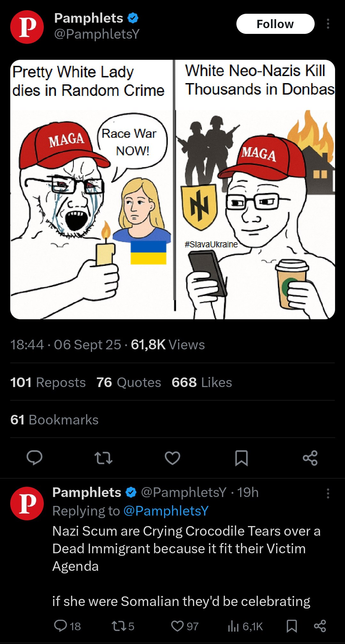Comment on the reply with 18 replies

point(67,626)
